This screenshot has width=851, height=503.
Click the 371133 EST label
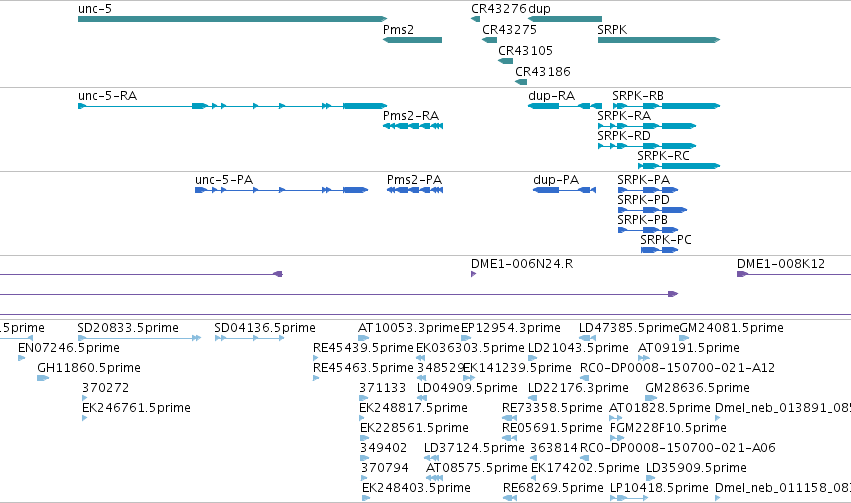click(x=383, y=388)
